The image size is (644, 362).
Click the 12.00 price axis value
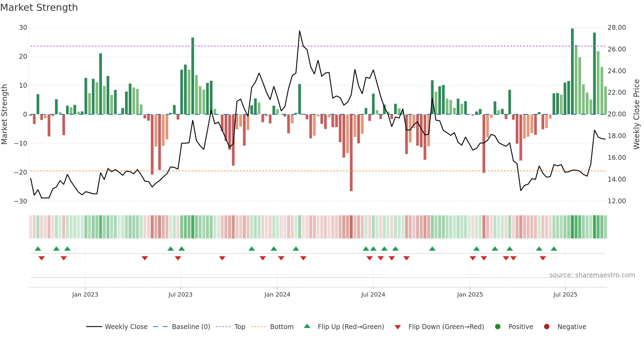(x=617, y=201)
